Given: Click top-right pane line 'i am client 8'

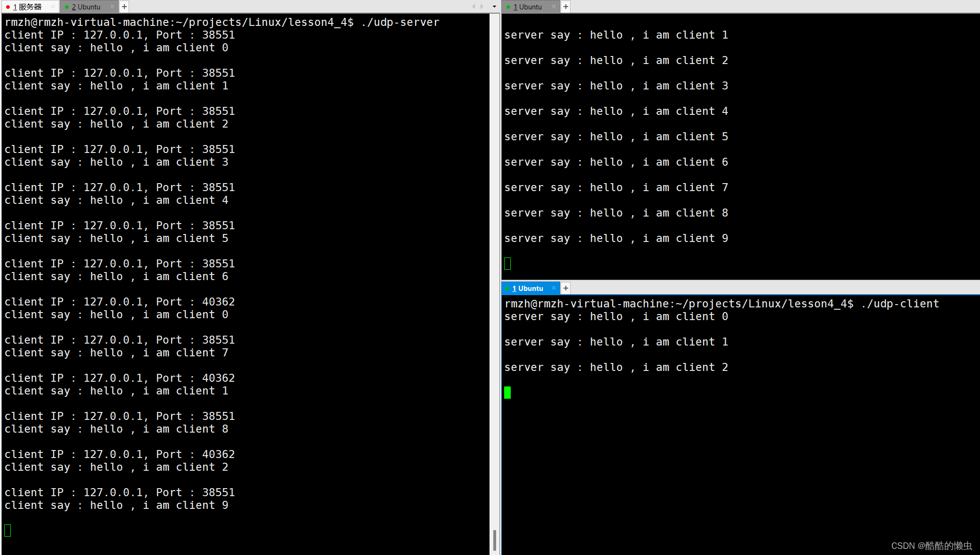Looking at the screenshot, I should pyautogui.click(x=616, y=213).
